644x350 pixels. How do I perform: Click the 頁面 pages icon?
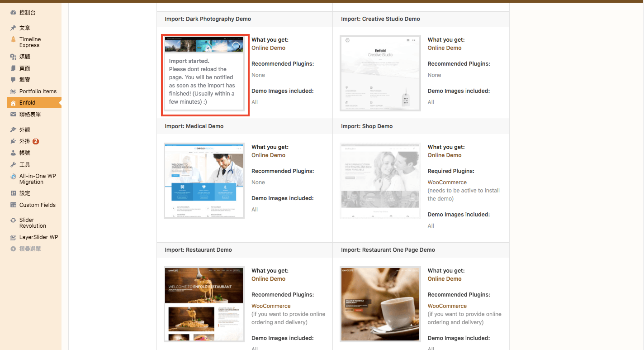pos(13,68)
